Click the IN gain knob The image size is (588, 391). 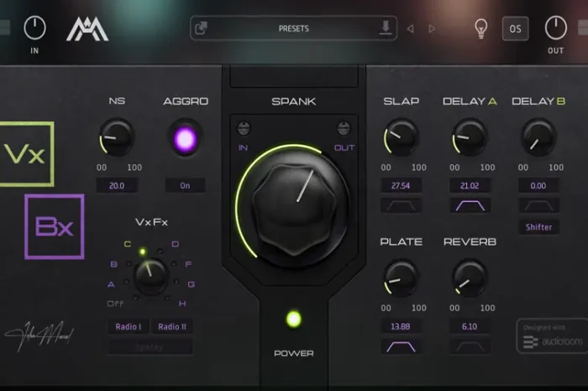[x=34, y=28]
